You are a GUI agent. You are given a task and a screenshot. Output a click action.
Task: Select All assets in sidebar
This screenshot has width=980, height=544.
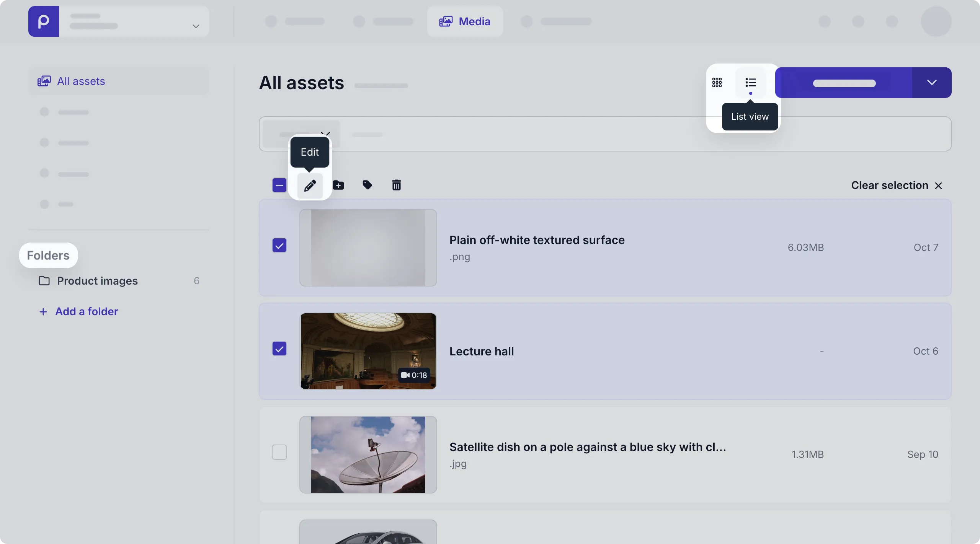119,81
